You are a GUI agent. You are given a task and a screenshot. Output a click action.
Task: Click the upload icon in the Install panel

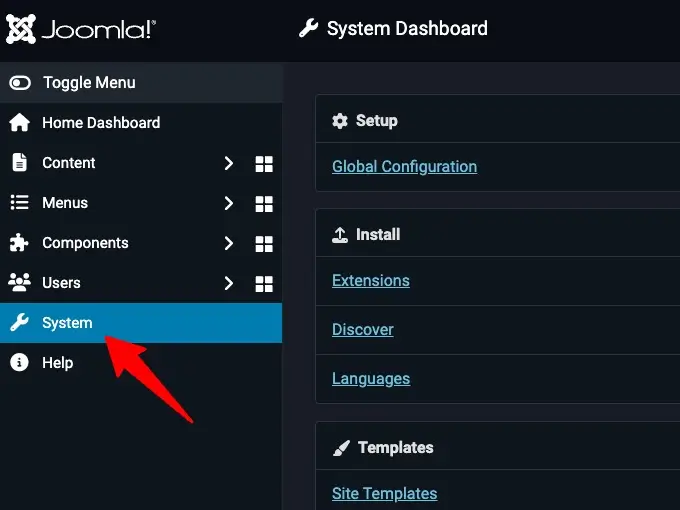click(340, 235)
